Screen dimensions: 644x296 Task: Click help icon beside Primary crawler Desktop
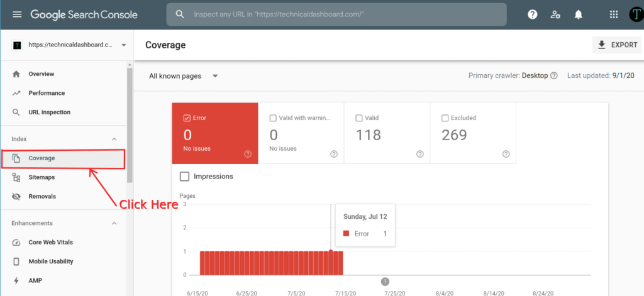point(553,76)
